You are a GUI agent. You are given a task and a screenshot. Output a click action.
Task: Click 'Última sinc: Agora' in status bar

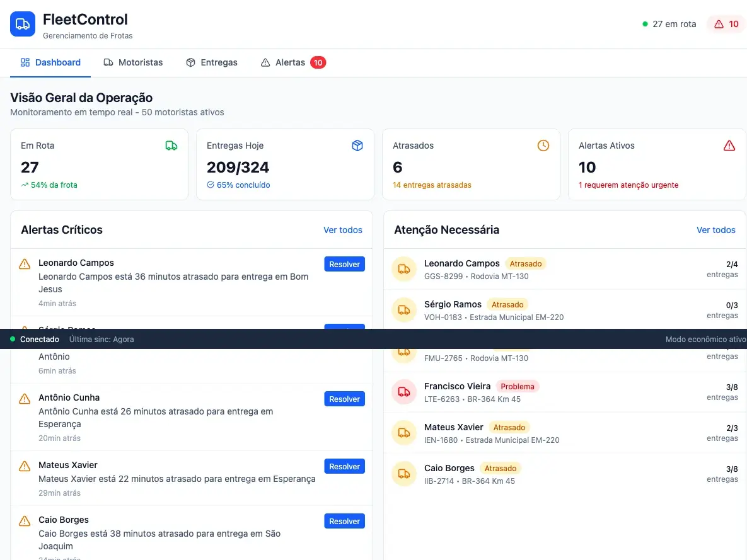[x=101, y=339]
